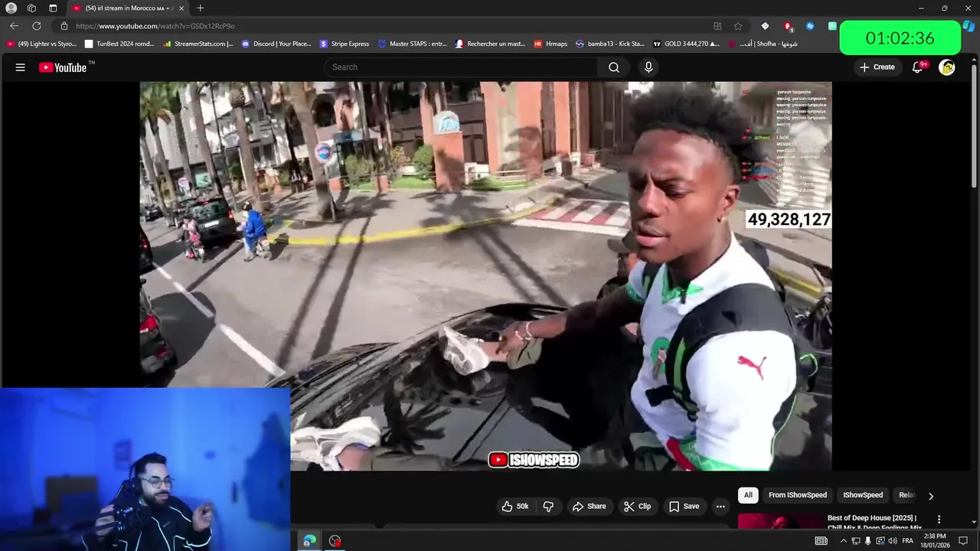This screenshot has width=980, height=551.
Task: View site information lock icon
Action: [64, 26]
